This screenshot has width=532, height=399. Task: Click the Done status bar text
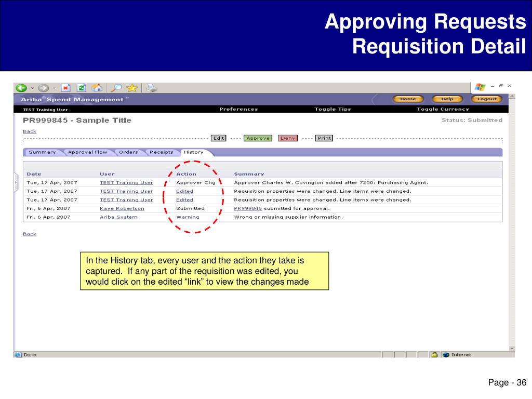[30, 355]
